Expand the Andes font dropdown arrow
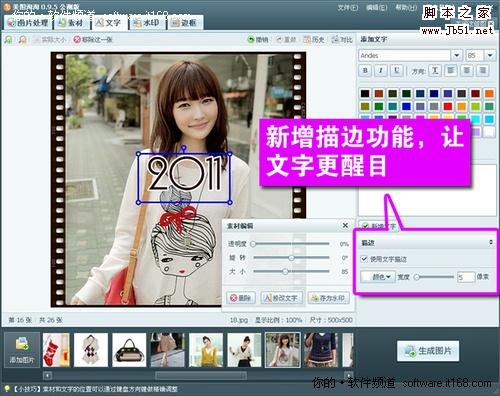Image resolution: width=500 pixels, height=396 pixels. [456, 55]
